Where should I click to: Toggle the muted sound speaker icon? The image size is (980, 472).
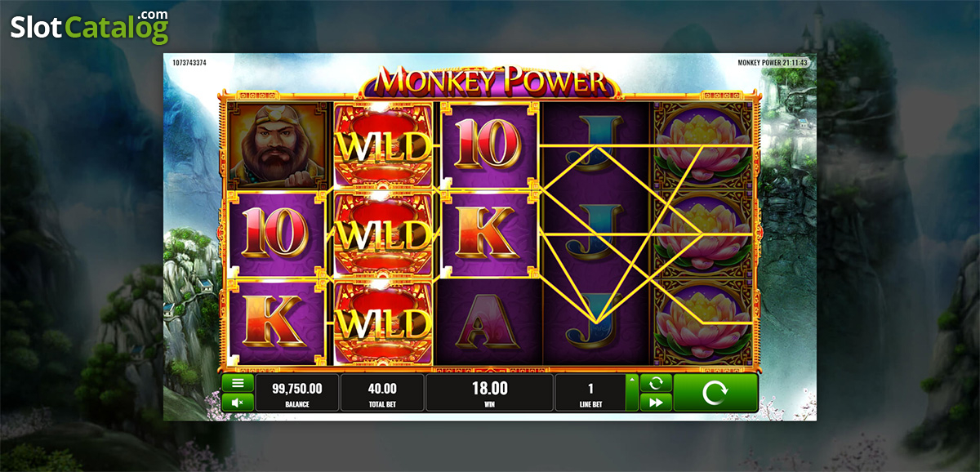pos(238,402)
